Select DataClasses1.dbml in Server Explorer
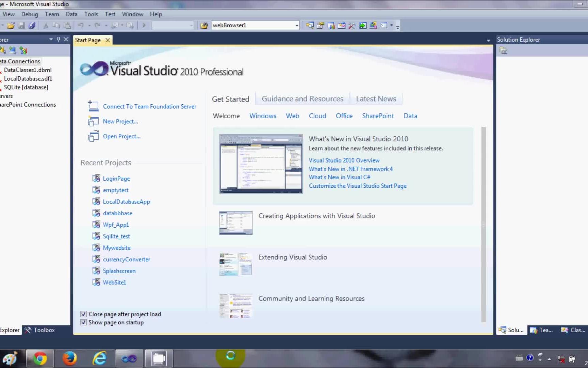 coord(28,70)
